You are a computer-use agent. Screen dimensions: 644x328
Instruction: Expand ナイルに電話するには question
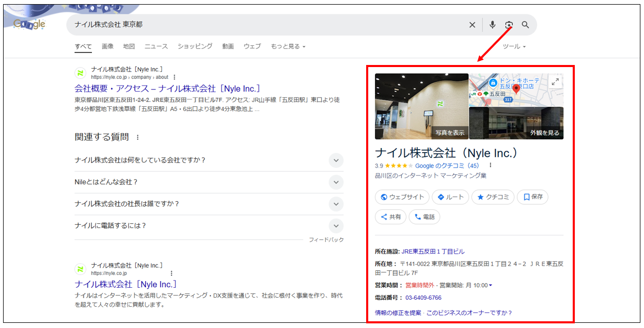pos(336,225)
